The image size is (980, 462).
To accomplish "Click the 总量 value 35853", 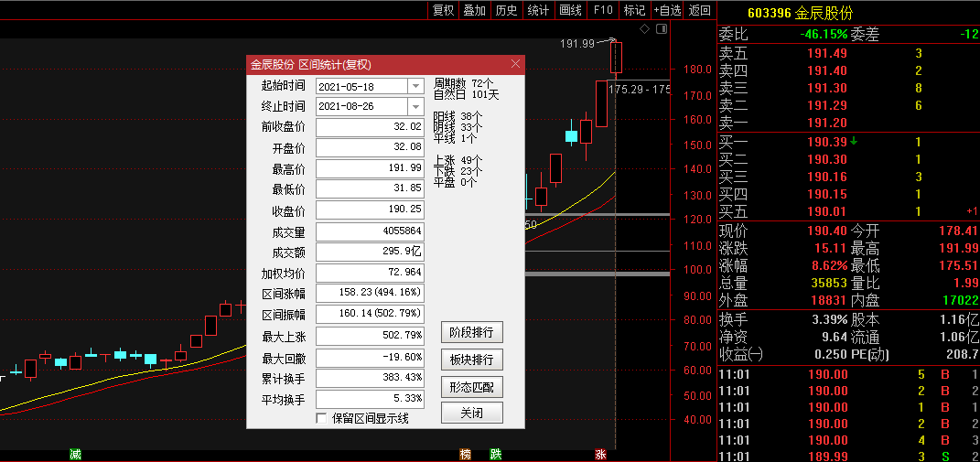I will (x=829, y=284).
